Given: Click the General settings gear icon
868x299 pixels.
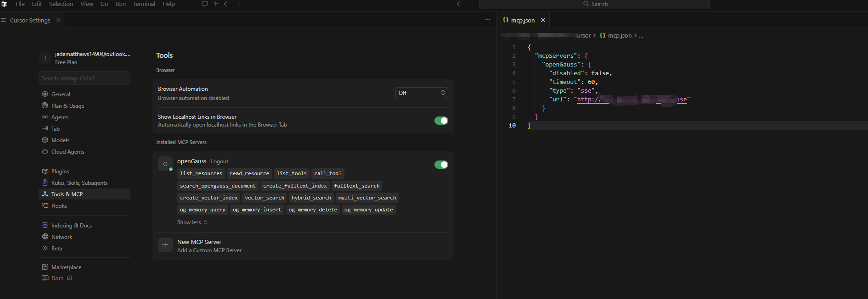Looking at the screenshot, I should click(x=45, y=94).
